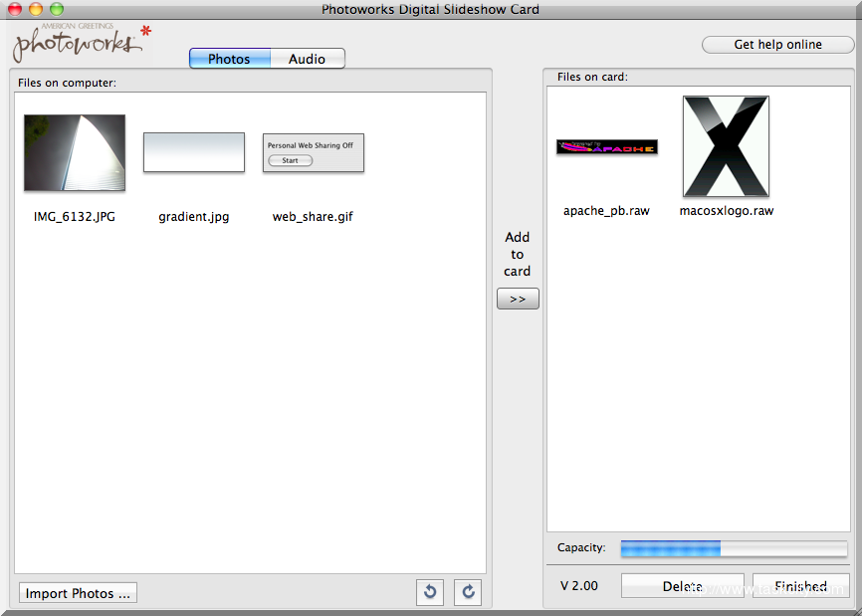Viewport: 862px width, 616px height.
Task: Rotate photo counterclockwise with left rotate icon
Action: [430, 592]
